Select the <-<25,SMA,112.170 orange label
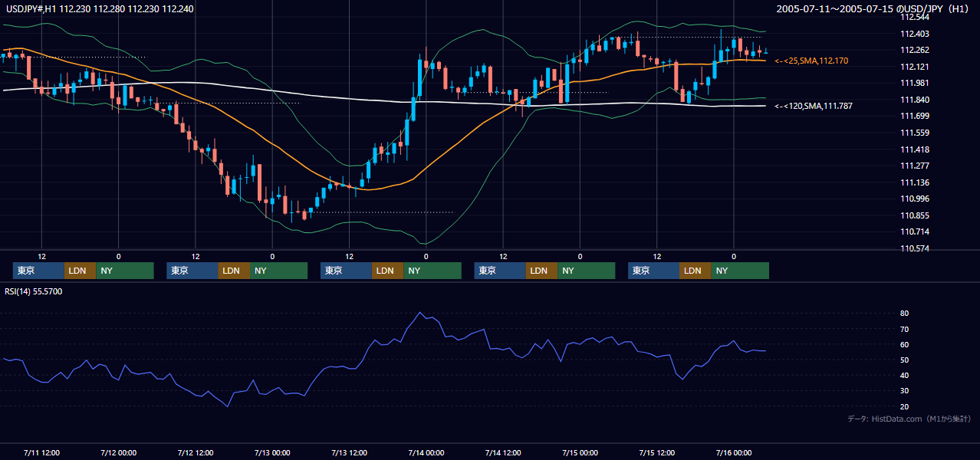The image size is (980, 460). 811,61
